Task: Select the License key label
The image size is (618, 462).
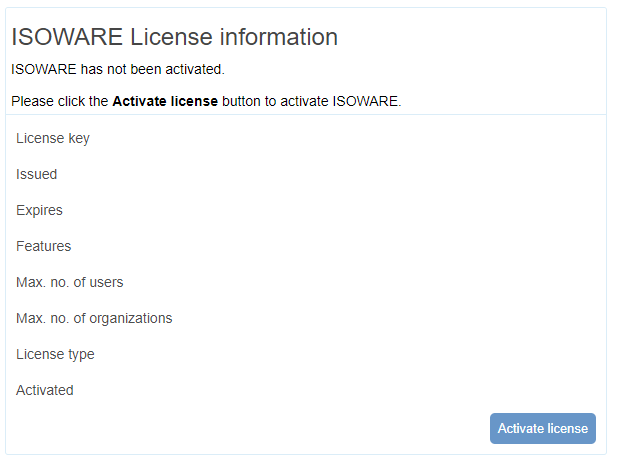Action: (x=53, y=138)
